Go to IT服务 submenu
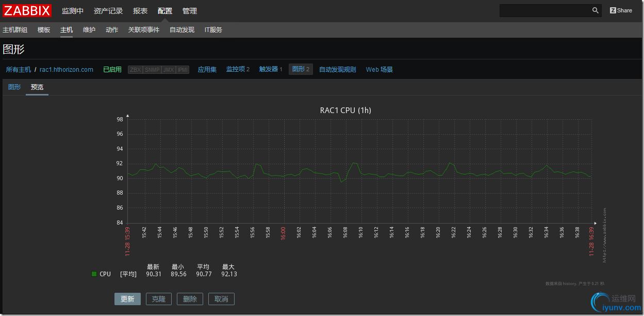Image resolution: width=644 pixels, height=316 pixels. click(x=213, y=30)
